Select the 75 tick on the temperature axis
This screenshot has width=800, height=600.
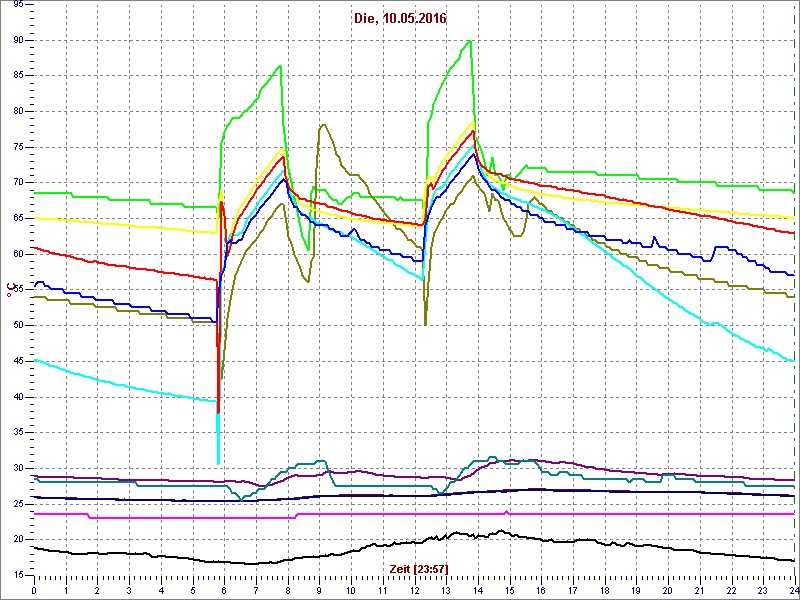tap(17, 147)
